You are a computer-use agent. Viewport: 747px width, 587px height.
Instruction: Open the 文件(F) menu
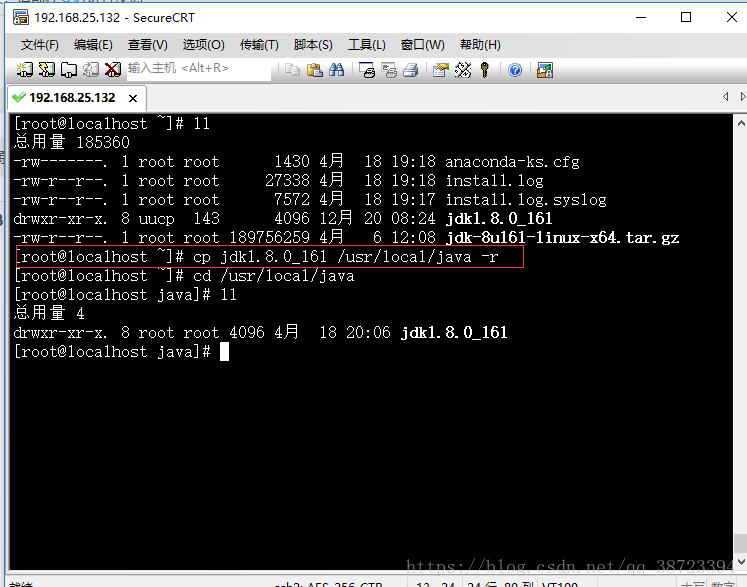point(40,45)
